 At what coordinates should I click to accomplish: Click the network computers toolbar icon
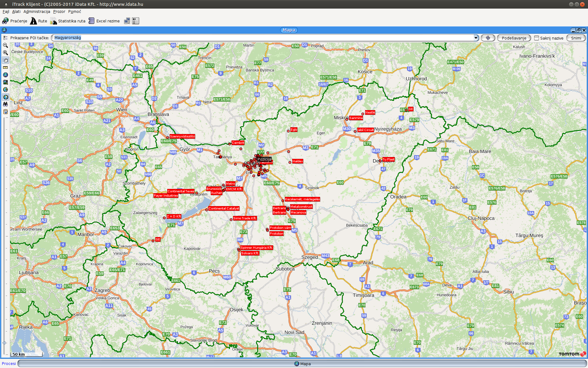click(127, 21)
